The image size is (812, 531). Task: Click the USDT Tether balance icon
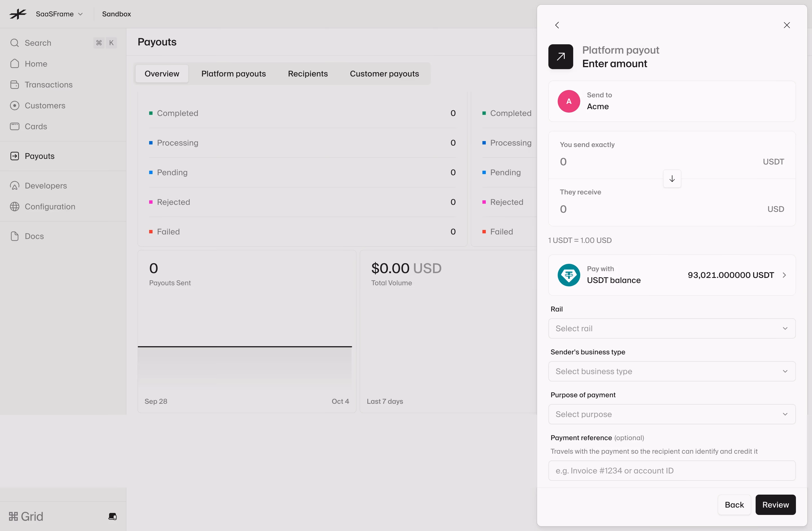pos(569,275)
